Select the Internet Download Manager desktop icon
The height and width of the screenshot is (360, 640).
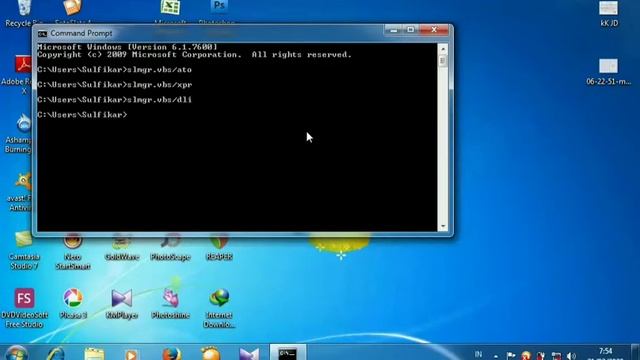[x=219, y=309]
